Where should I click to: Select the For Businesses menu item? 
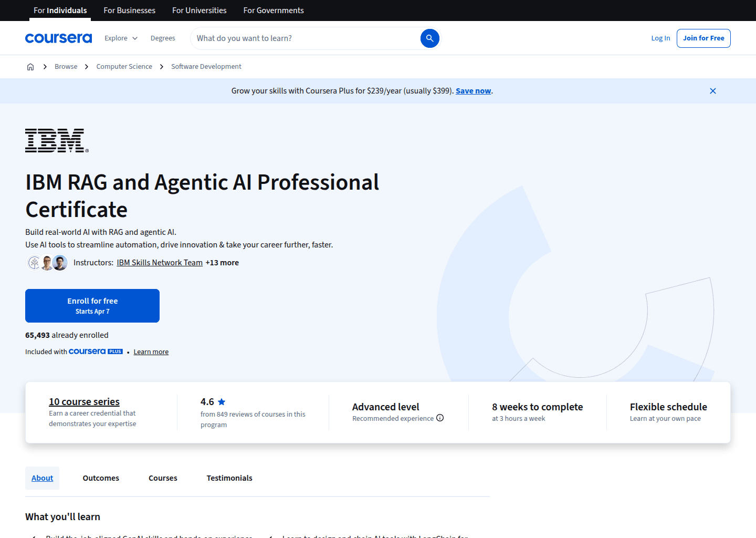[x=129, y=10]
